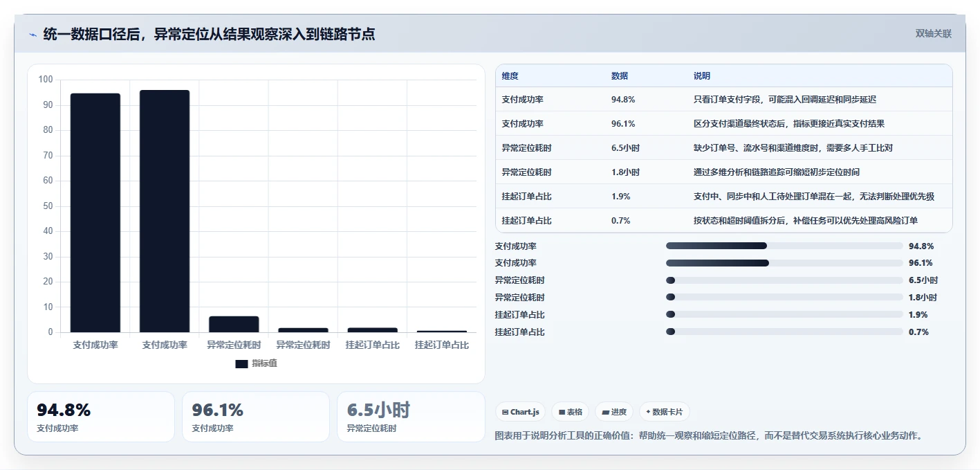The width and height of the screenshot is (980, 470).
Task: Select the 进度 chip
Action: [x=614, y=412]
